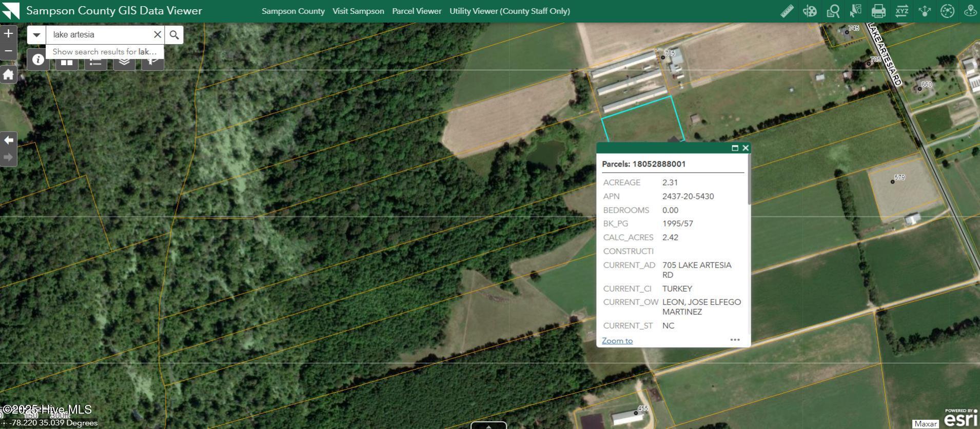Open the Layer List widget
980x429 pixels.
click(x=124, y=63)
